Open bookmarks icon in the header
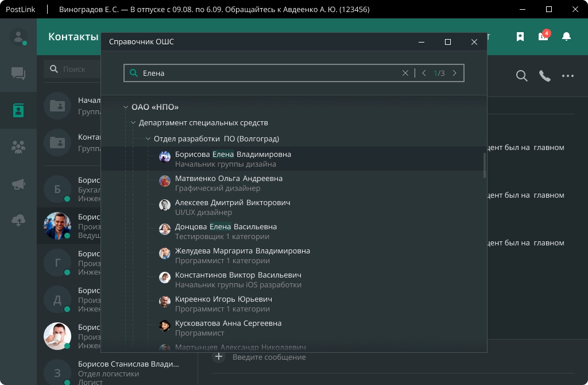This screenshot has height=385, width=588. [x=520, y=36]
